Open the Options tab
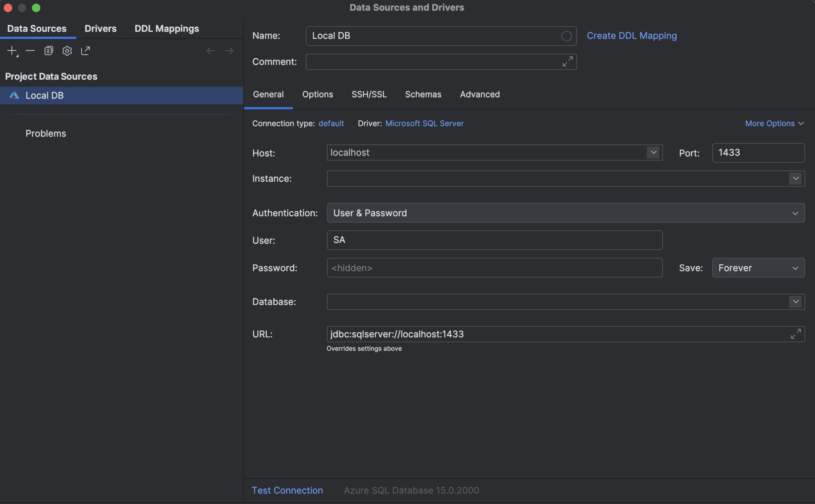The height and width of the screenshot is (504, 815). coord(318,95)
